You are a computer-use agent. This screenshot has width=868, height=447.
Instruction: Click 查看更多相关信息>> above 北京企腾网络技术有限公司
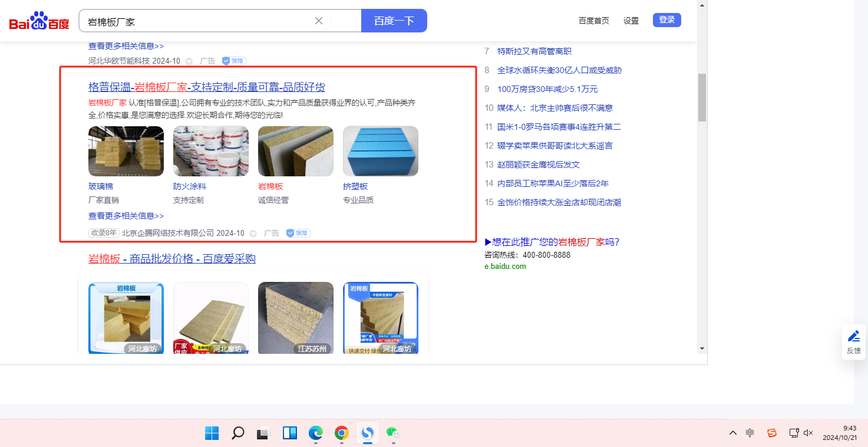coord(126,216)
